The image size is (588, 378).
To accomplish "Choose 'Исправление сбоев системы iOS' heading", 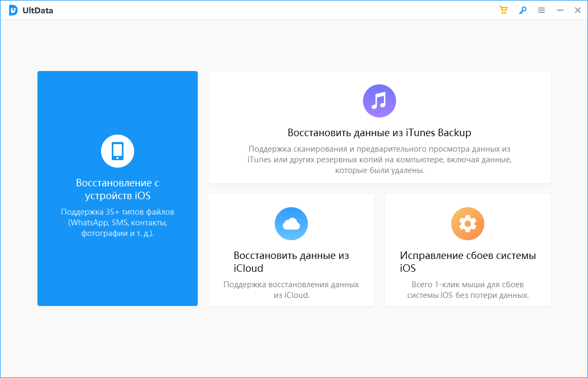I will pos(468,262).
